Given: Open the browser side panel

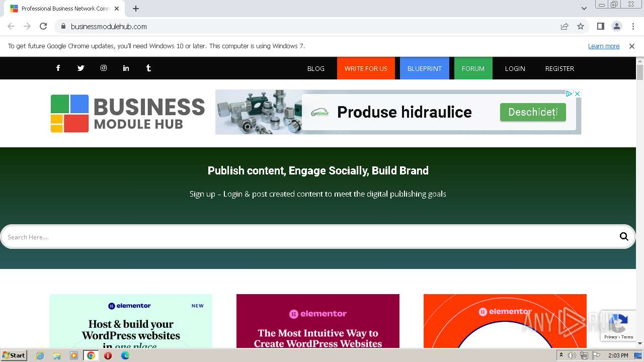Looking at the screenshot, I should [600, 26].
